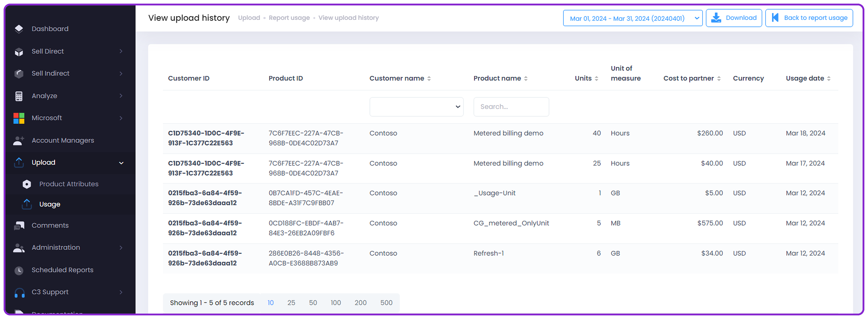This screenshot has height=319, width=868.
Task: Expand the Analyze menu chevron
Action: coord(121,96)
